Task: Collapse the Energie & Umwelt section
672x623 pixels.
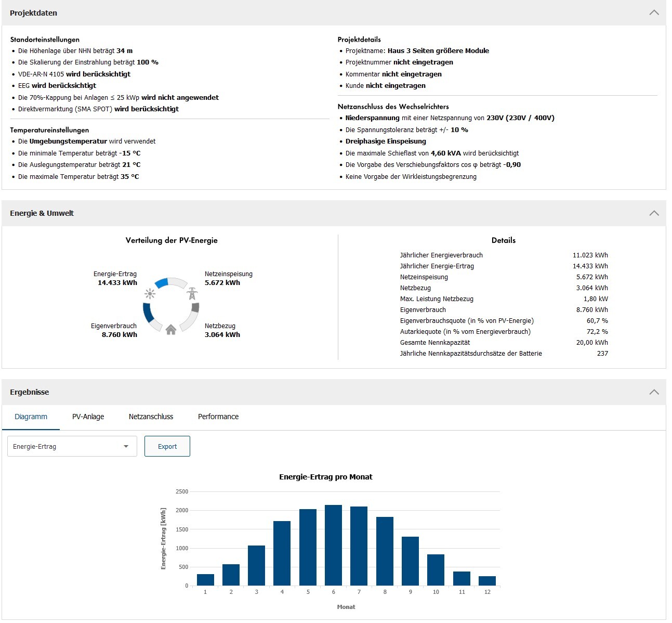Action: click(654, 213)
